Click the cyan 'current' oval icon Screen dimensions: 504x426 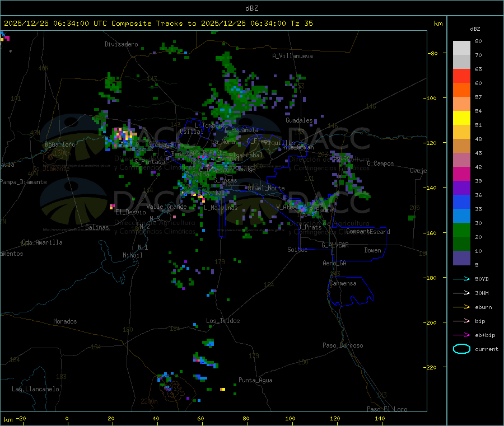click(x=461, y=349)
